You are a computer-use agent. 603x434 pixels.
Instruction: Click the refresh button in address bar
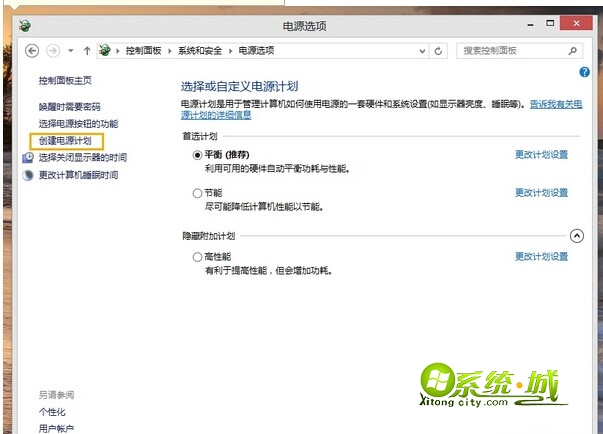440,50
